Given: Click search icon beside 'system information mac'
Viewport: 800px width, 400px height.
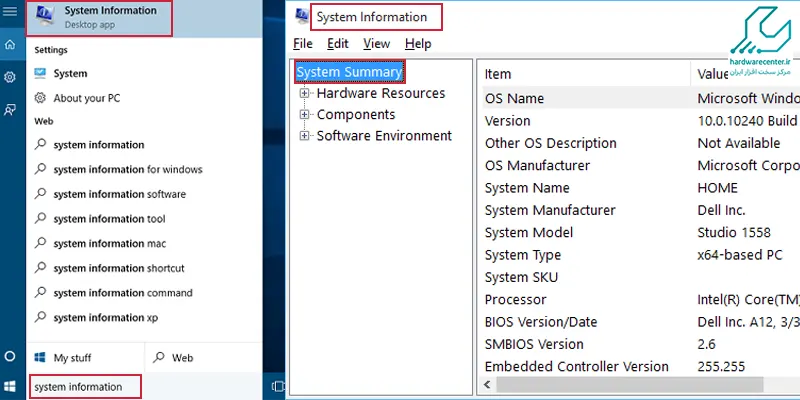Looking at the screenshot, I should pyautogui.click(x=40, y=243).
